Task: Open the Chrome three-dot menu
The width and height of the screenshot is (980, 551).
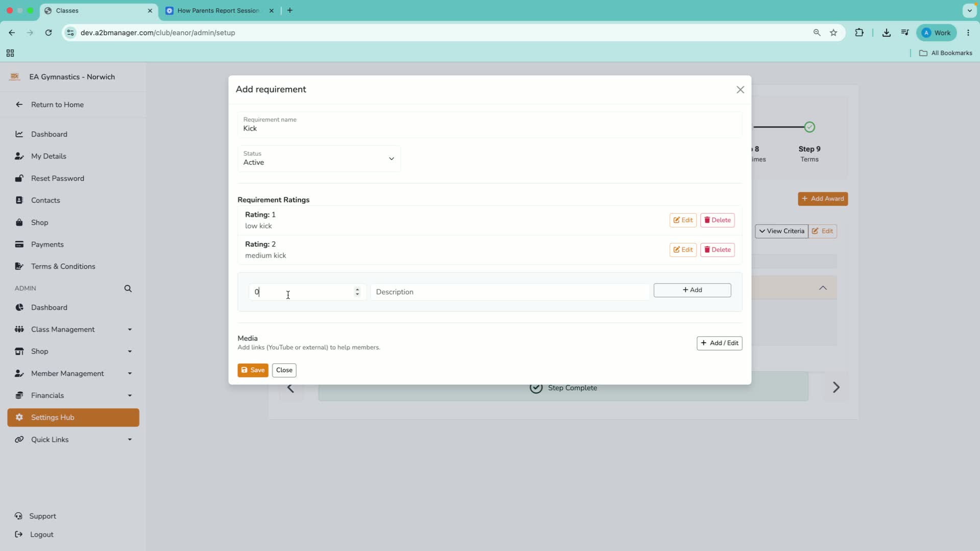Action: [x=968, y=33]
